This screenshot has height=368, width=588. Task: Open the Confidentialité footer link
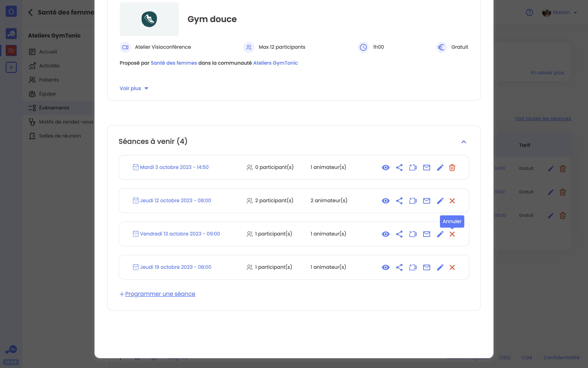(x=562, y=357)
